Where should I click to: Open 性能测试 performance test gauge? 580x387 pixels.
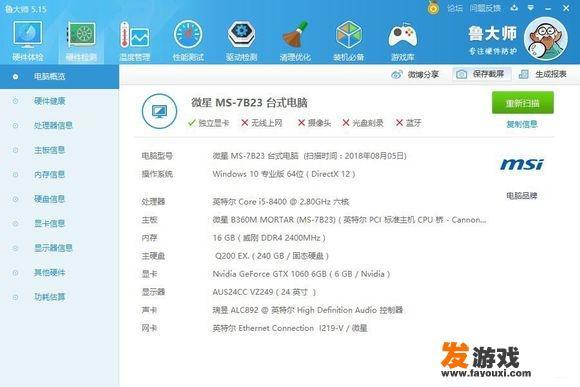(188, 41)
